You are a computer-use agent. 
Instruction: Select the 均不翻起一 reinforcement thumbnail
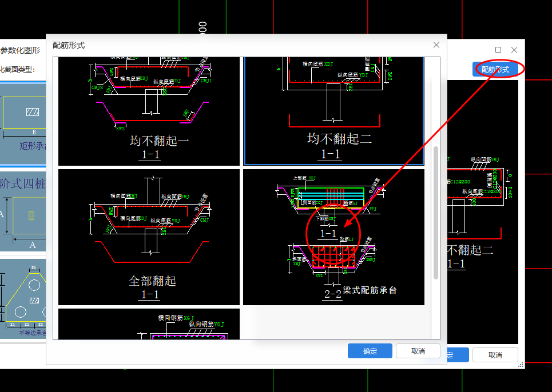coord(149,111)
